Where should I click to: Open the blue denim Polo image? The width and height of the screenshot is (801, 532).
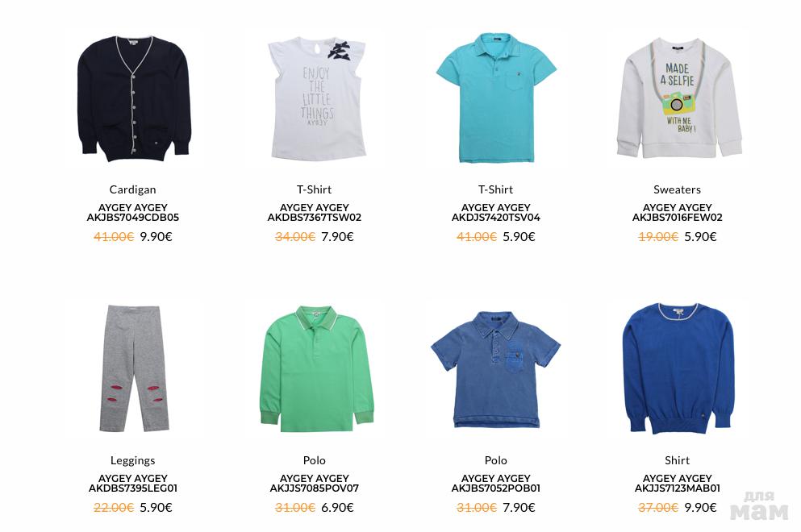495,370
